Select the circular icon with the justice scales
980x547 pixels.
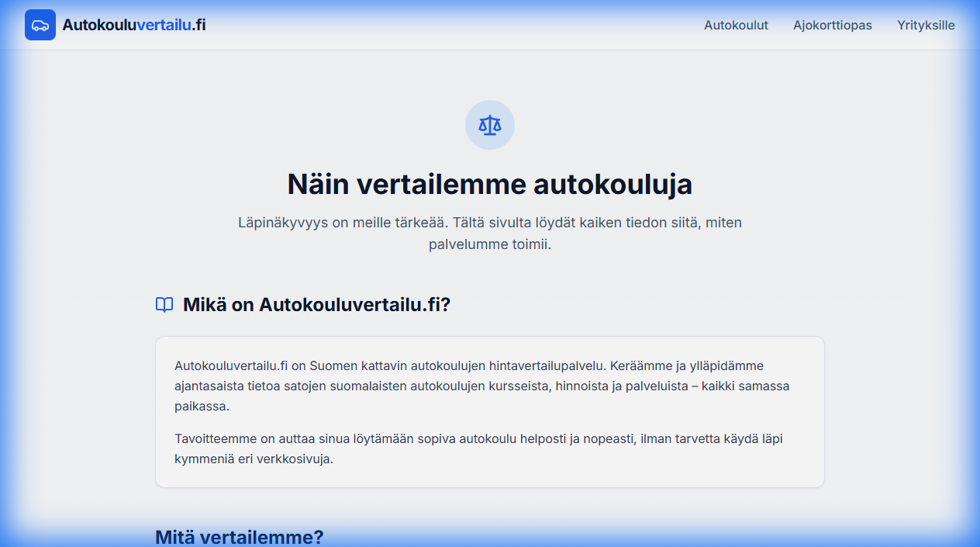pyautogui.click(x=489, y=124)
